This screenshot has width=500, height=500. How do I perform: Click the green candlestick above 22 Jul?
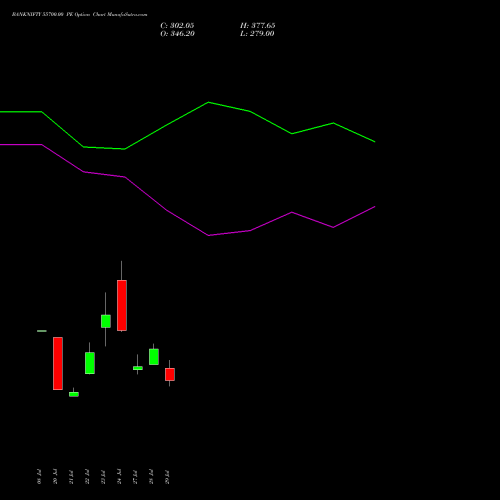tap(90, 363)
